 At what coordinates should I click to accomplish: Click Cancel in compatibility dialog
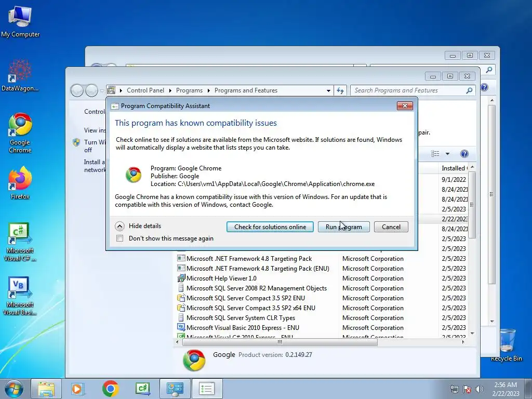click(x=391, y=227)
